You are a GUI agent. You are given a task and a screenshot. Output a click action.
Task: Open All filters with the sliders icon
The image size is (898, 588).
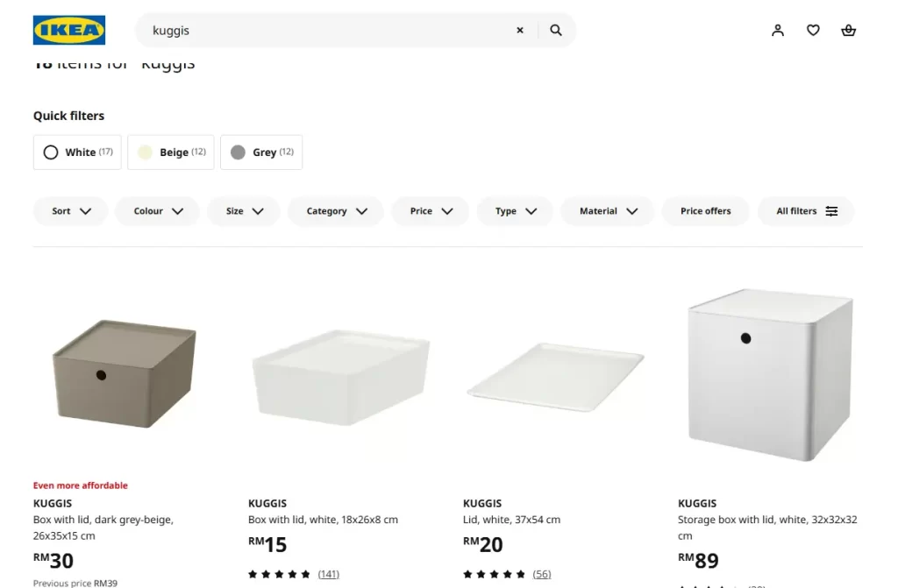point(804,210)
